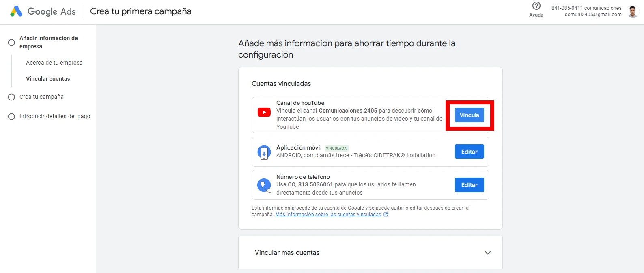This screenshot has width=644, height=273.
Task: Go to 'Acerca de tu empresa' substep
Action: [54, 63]
